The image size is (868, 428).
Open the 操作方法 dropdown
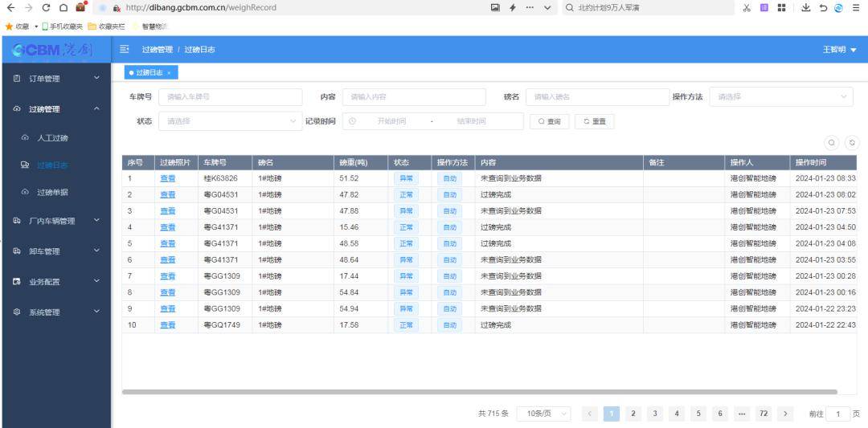pyautogui.click(x=781, y=97)
